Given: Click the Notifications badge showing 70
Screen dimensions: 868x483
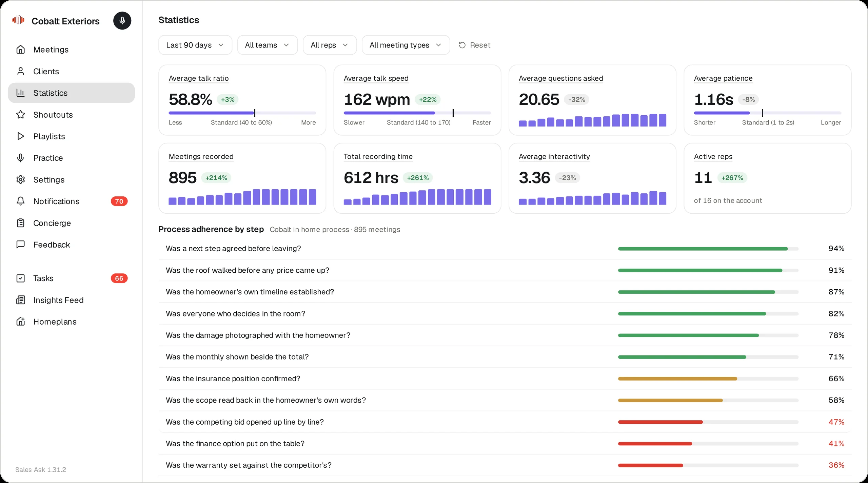Looking at the screenshot, I should pos(119,201).
